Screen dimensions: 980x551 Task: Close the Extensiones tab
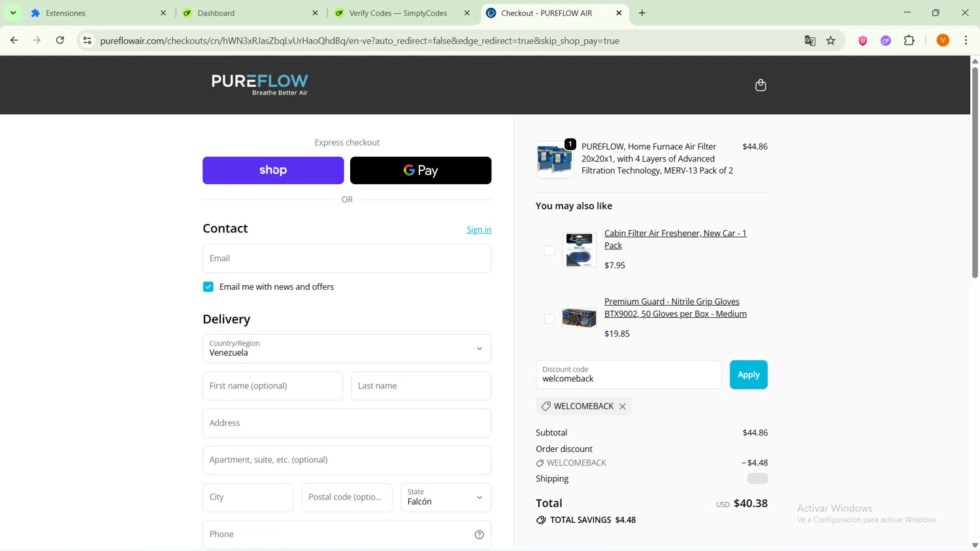coord(163,13)
